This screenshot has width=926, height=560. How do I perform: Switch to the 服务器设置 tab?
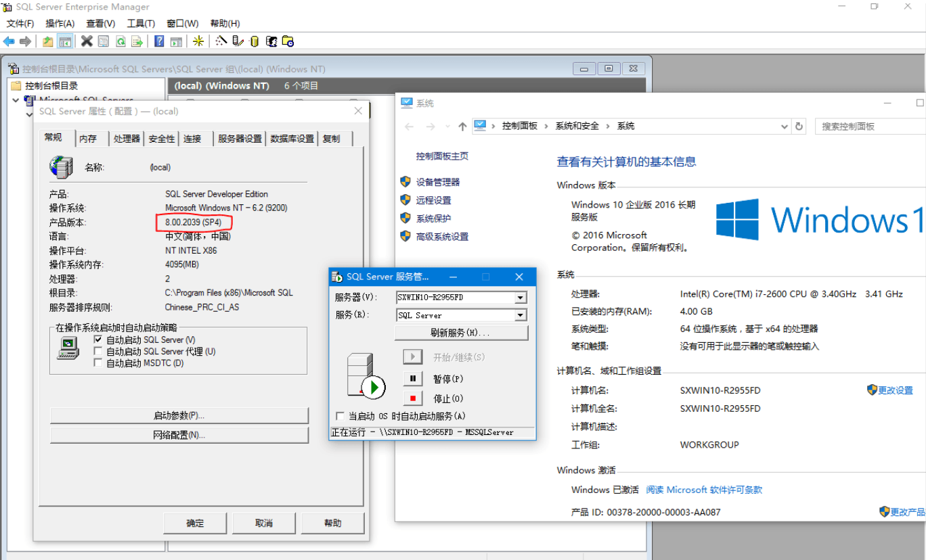click(x=240, y=139)
